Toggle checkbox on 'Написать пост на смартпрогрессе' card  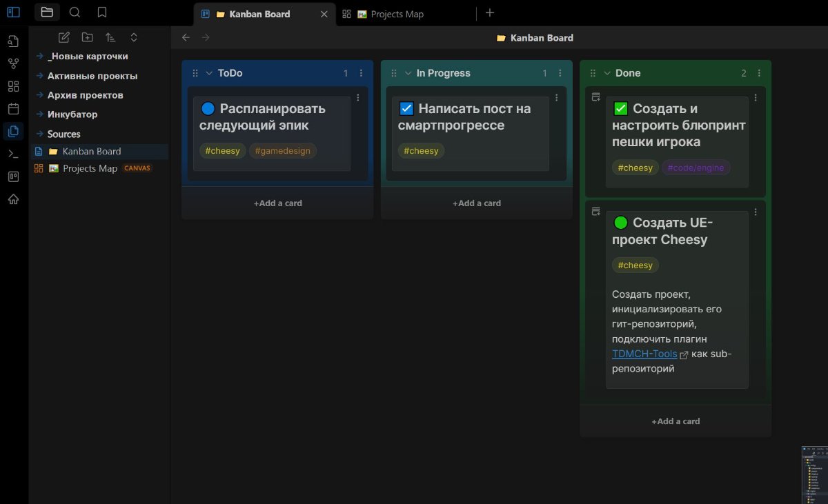[406, 108]
